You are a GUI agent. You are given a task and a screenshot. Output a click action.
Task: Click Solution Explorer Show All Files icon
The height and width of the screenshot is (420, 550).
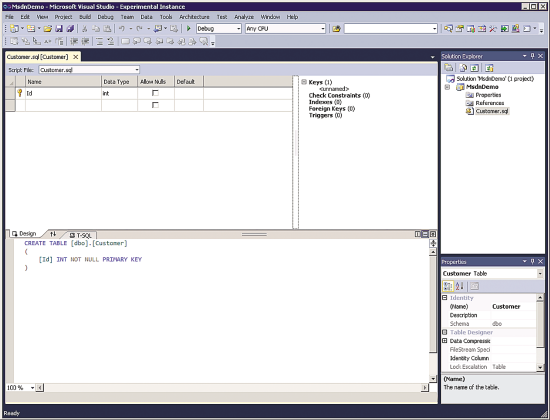click(463, 68)
